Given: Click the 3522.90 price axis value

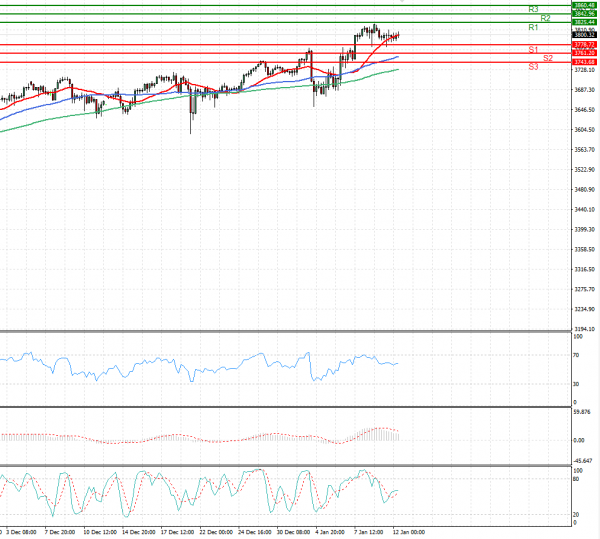Looking at the screenshot, I should [585, 169].
